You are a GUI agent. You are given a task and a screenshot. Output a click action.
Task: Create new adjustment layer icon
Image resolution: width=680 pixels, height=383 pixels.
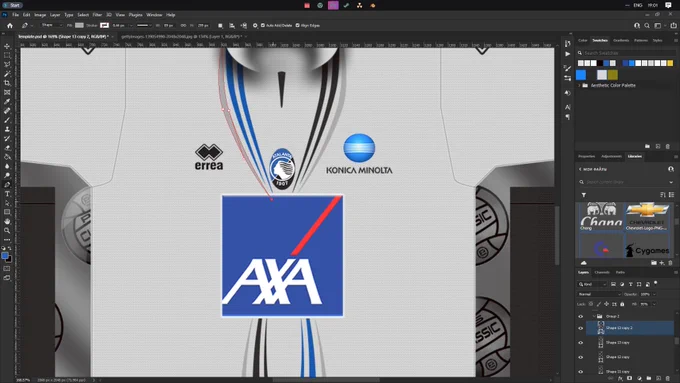tap(639, 379)
